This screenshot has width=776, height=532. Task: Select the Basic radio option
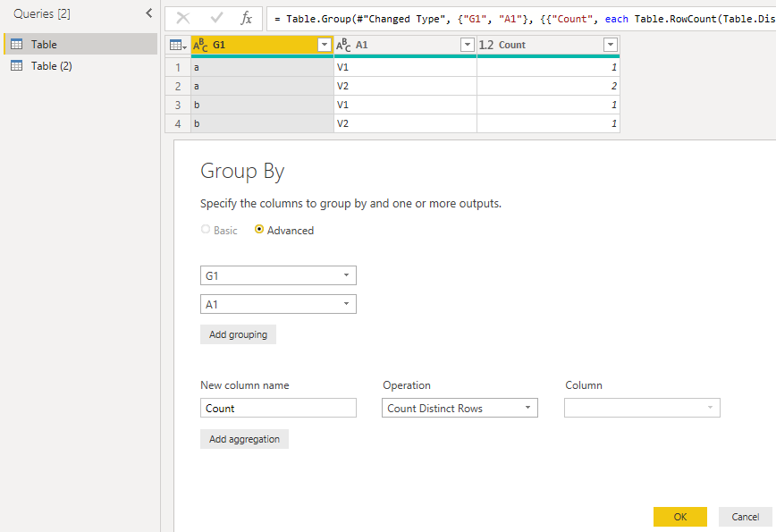(206, 229)
